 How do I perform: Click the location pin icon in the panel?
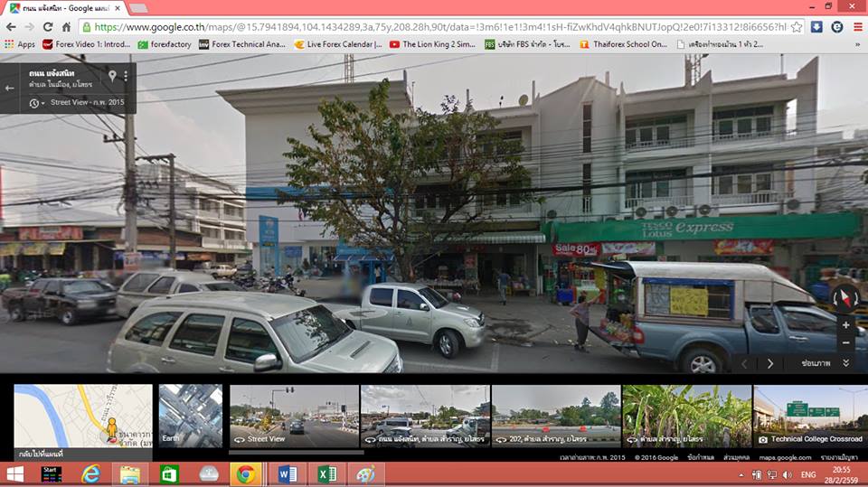point(112,76)
